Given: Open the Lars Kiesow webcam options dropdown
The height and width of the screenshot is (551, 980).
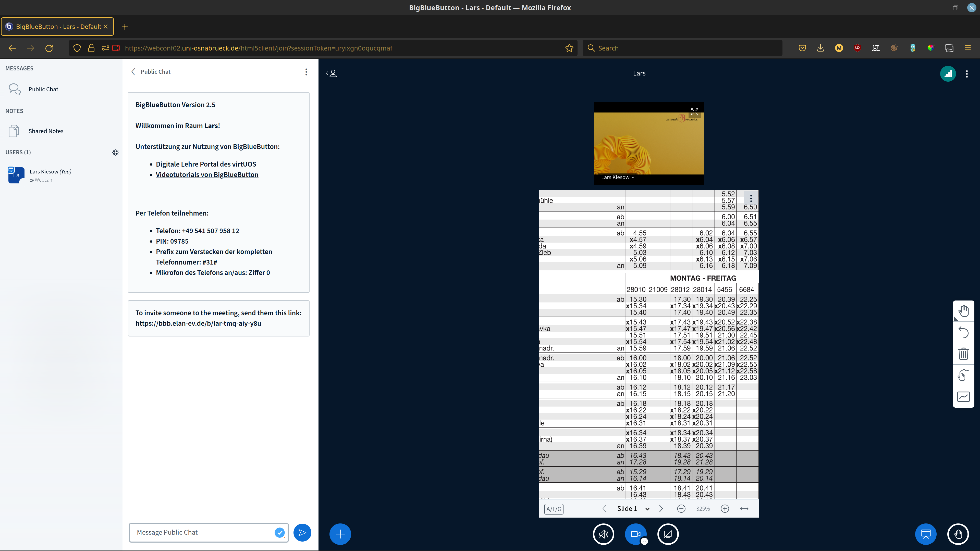Looking at the screenshot, I should coord(633,177).
